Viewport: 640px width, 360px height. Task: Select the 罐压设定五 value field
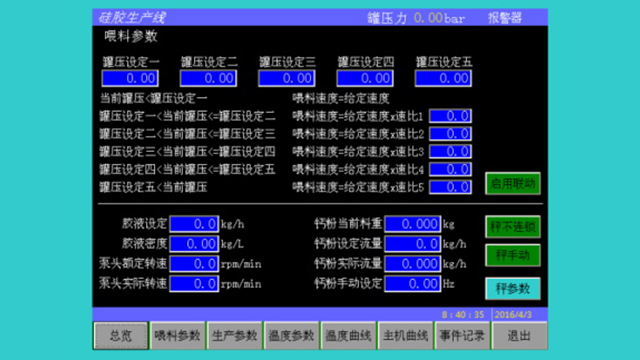(443, 78)
